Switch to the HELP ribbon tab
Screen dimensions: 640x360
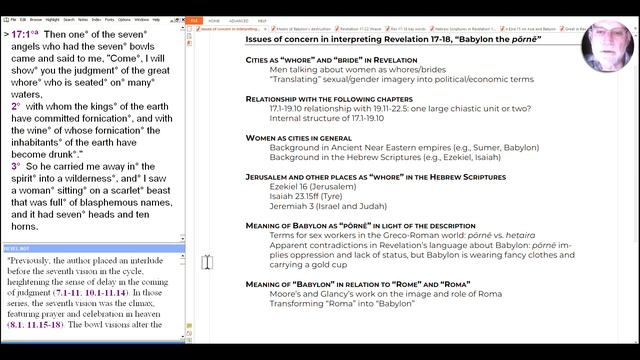[262, 21]
